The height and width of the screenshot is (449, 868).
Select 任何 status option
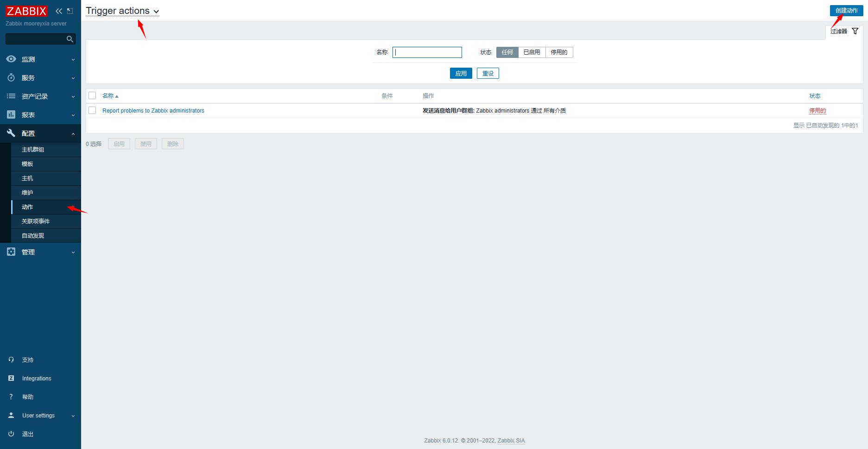507,52
